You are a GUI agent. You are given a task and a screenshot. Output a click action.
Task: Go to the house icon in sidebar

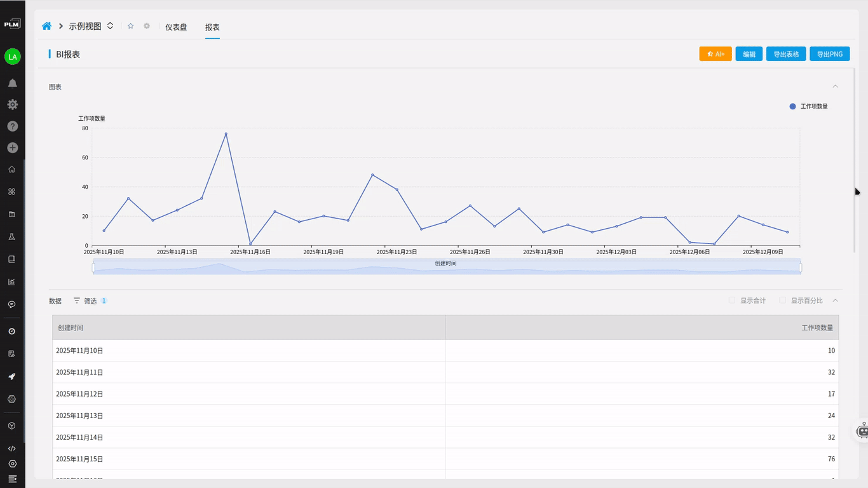click(x=11, y=169)
